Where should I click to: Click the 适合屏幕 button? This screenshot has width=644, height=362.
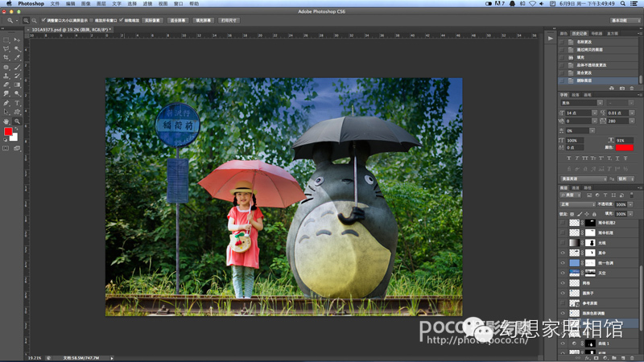tap(177, 20)
